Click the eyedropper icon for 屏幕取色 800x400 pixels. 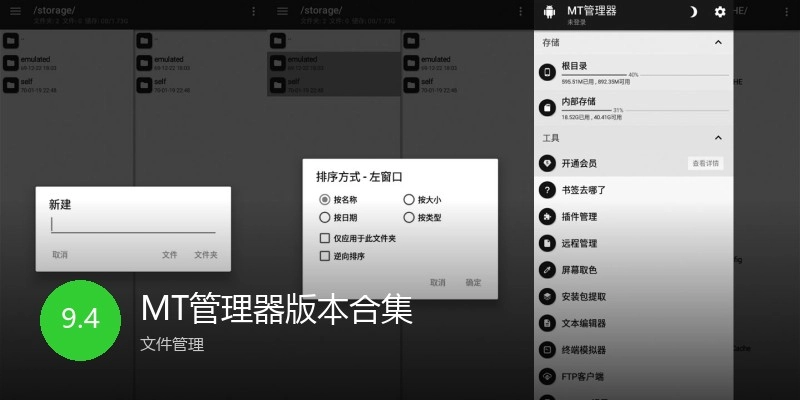click(x=547, y=270)
